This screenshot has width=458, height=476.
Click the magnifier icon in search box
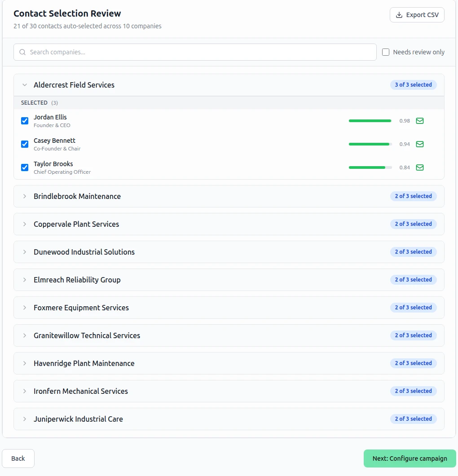tap(22, 52)
